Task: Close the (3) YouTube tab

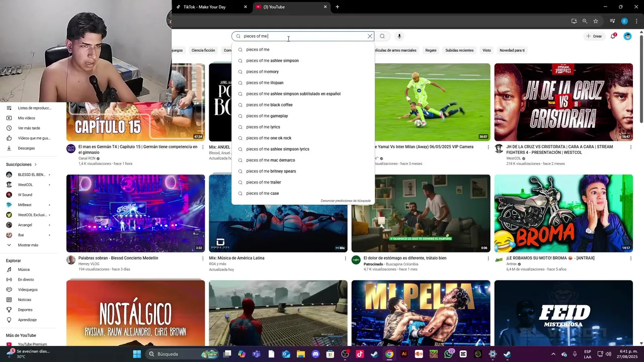Action: 325,7
